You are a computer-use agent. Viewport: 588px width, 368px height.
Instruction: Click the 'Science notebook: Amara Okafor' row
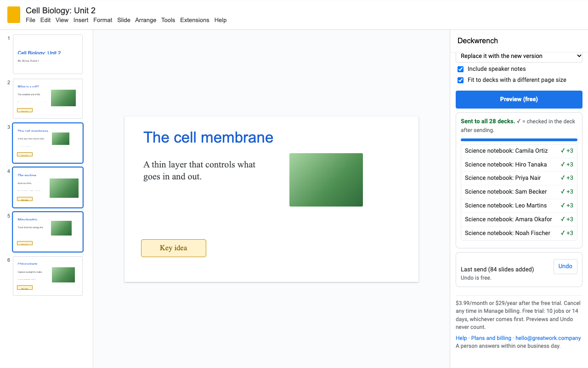coord(519,219)
